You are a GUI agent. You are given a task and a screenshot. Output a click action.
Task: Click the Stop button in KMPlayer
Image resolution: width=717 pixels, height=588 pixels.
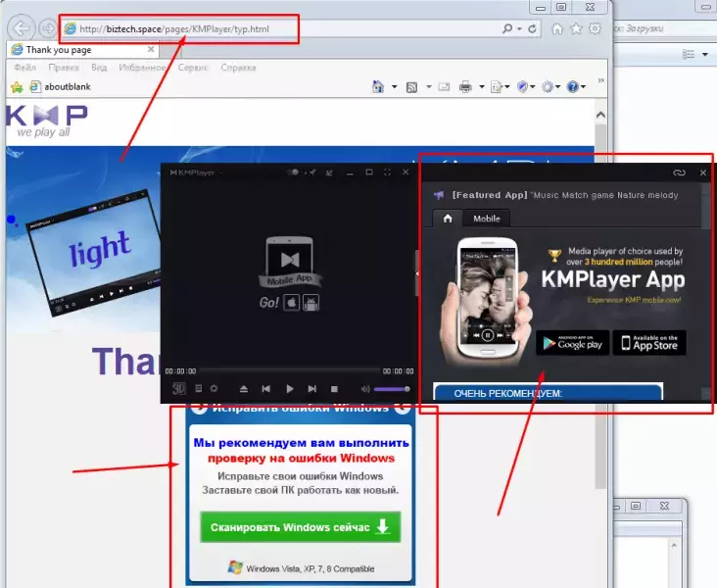tap(334, 389)
